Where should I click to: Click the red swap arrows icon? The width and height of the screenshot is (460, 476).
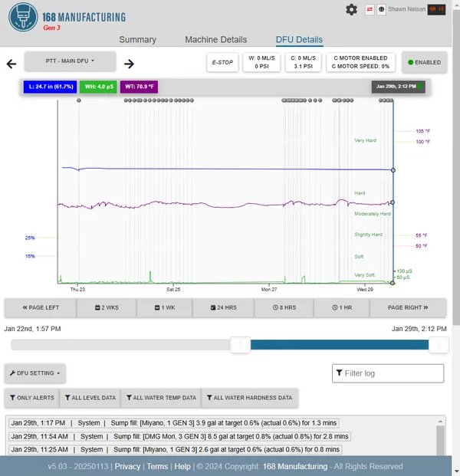(370, 9)
